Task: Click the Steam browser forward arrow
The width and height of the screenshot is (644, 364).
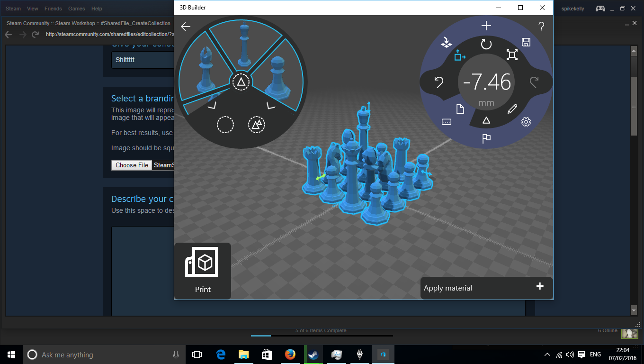Action: pyautogui.click(x=22, y=34)
